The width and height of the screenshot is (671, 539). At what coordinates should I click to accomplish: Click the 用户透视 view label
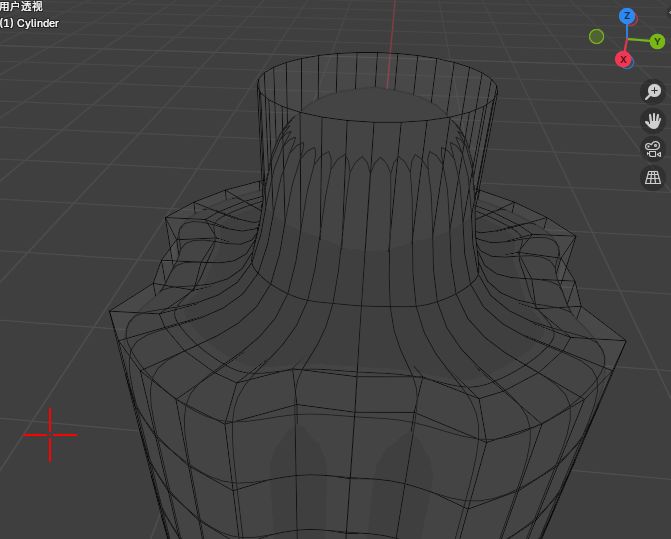[21, 6]
